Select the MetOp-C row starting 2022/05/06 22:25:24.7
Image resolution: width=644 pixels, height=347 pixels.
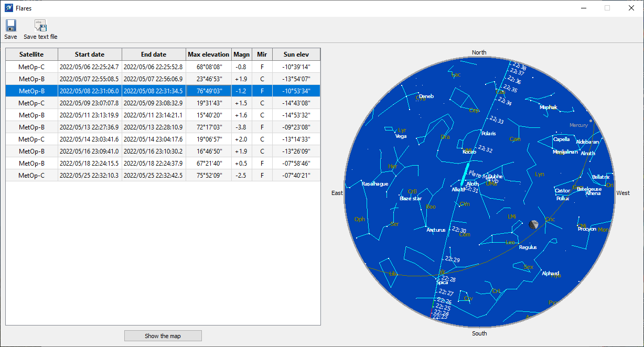click(163, 67)
